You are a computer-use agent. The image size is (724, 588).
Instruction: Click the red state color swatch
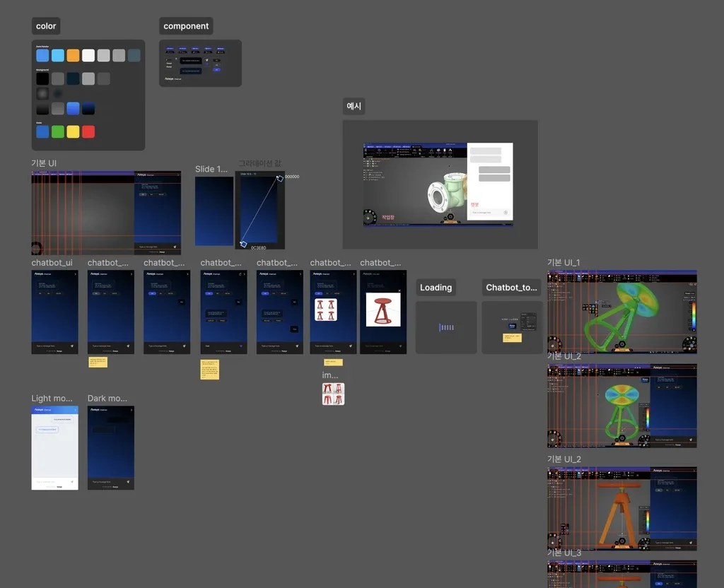pos(88,131)
